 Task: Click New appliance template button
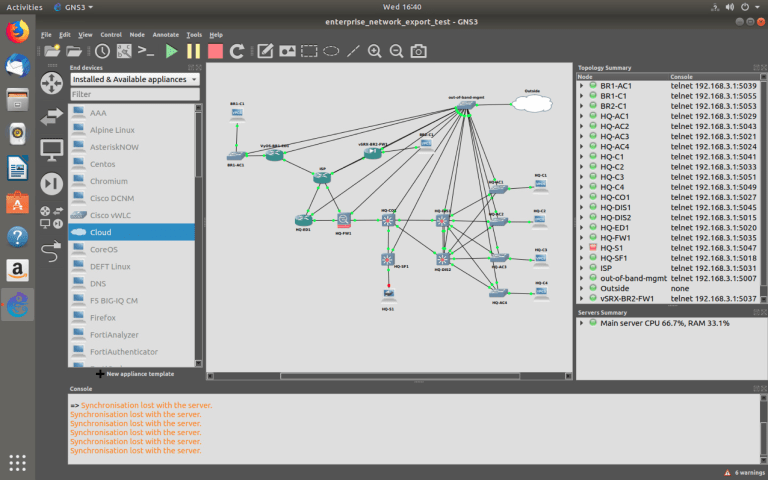pos(135,374)
